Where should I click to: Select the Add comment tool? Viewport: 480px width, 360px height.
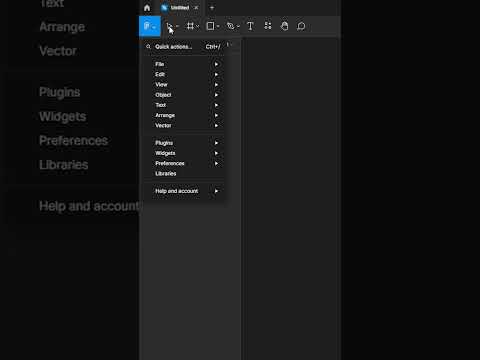pos(301,26)
